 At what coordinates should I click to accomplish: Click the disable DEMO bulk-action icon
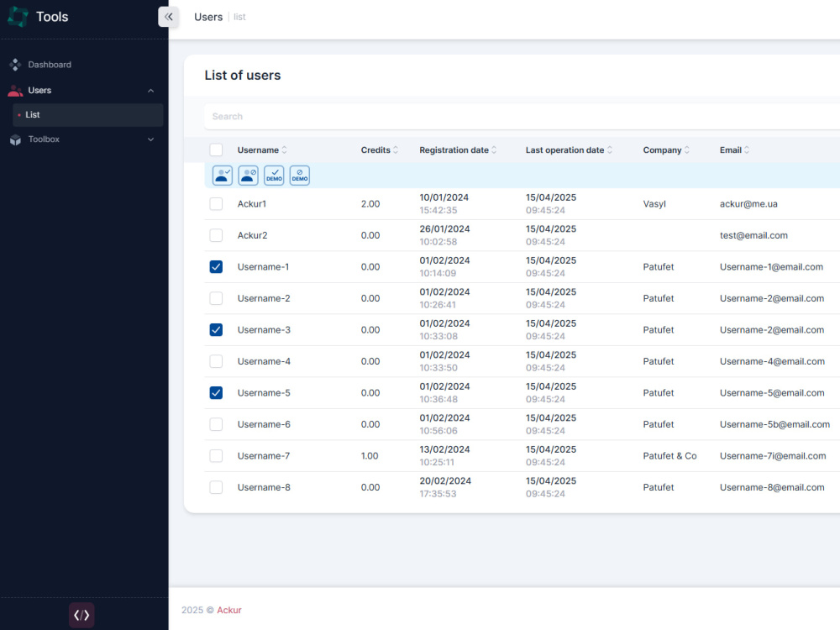[300, 176]
